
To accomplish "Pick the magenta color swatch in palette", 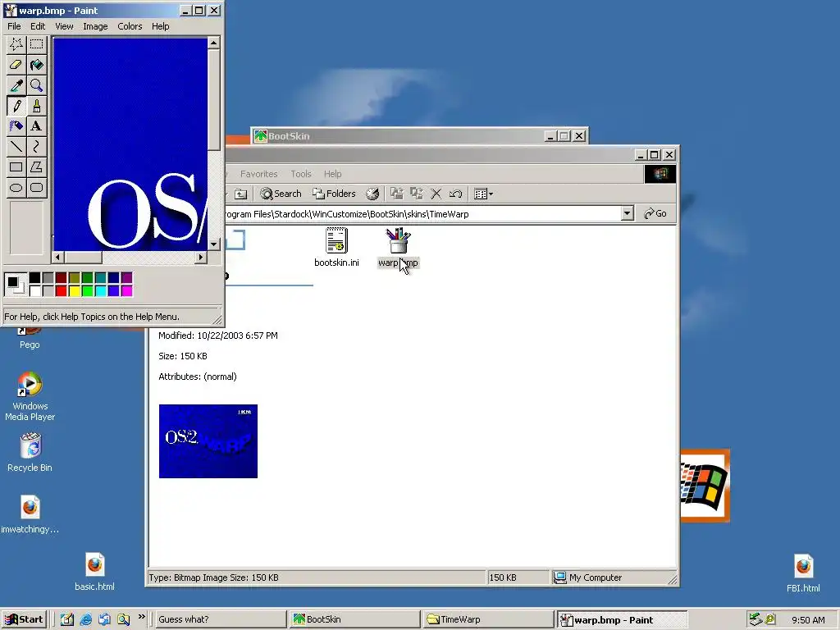I will point(126,291).
